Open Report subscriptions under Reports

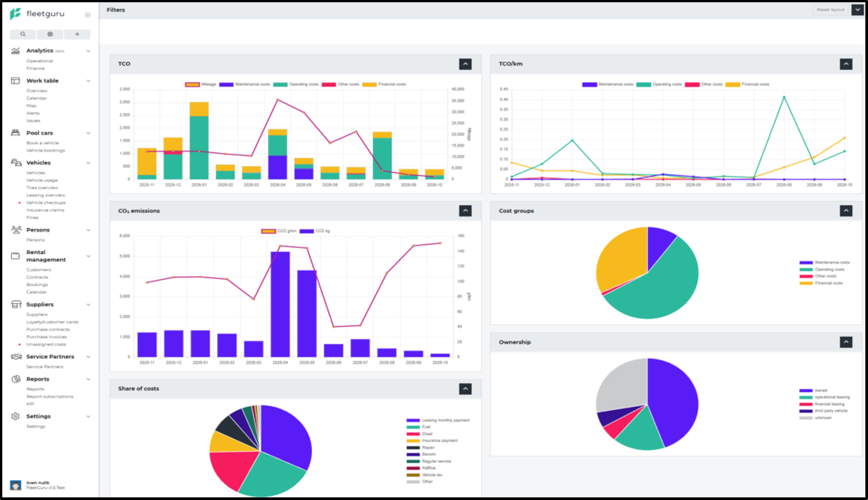tap(50, 396)
